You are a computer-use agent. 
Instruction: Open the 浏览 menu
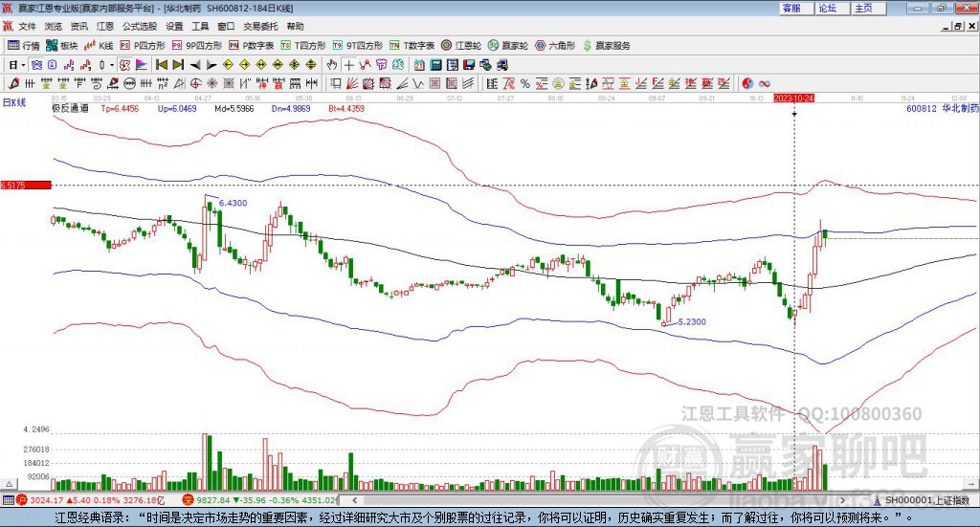pyautogui.click(x=54, y=26)
